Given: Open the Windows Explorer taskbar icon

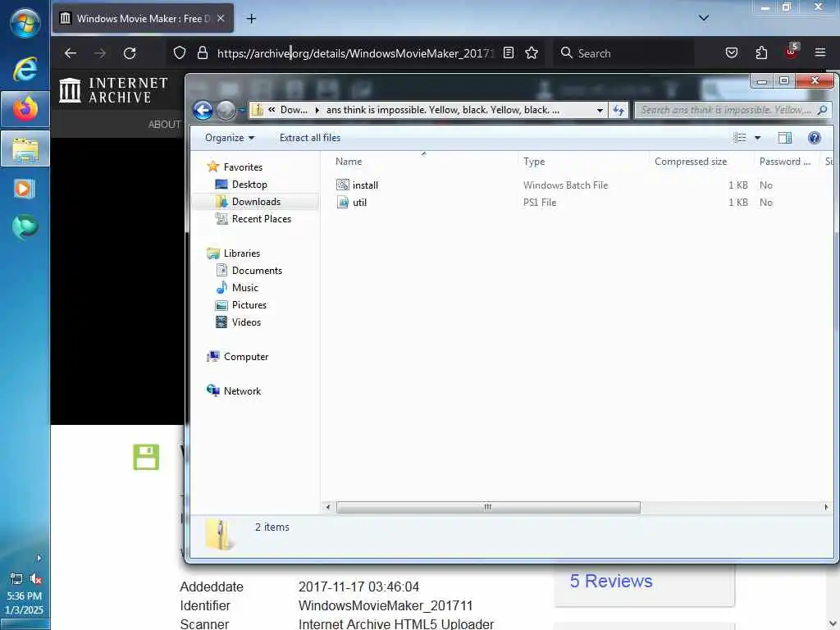Looking at the screenshot, I should 25,149.
